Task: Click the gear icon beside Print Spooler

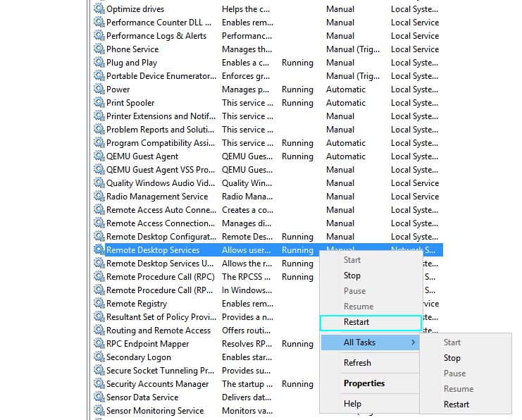Action: (99, 103)
